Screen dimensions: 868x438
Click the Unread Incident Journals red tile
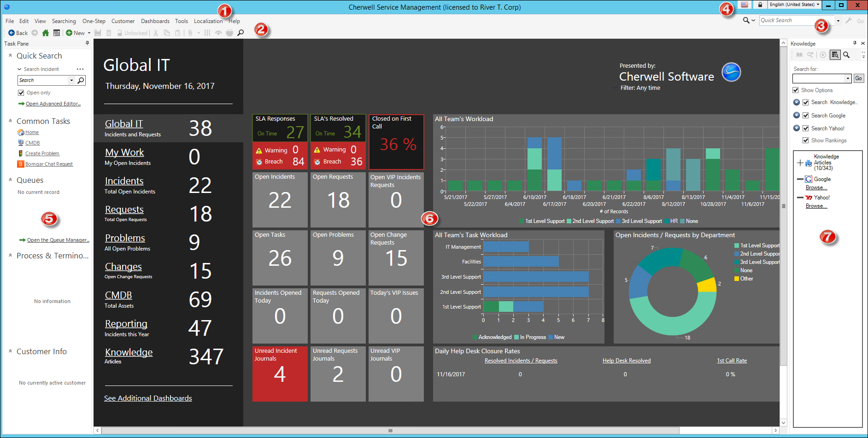[280, 374]
